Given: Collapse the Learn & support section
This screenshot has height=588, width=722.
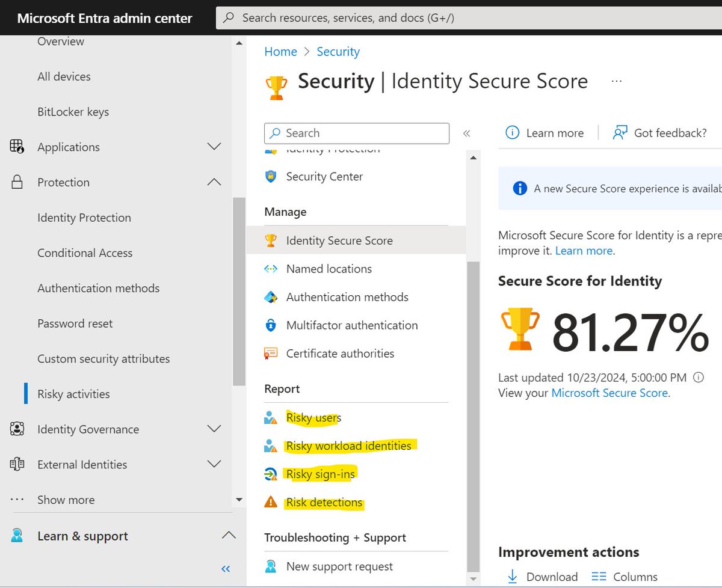Looking at the screenshot, I should coord(228,536).
